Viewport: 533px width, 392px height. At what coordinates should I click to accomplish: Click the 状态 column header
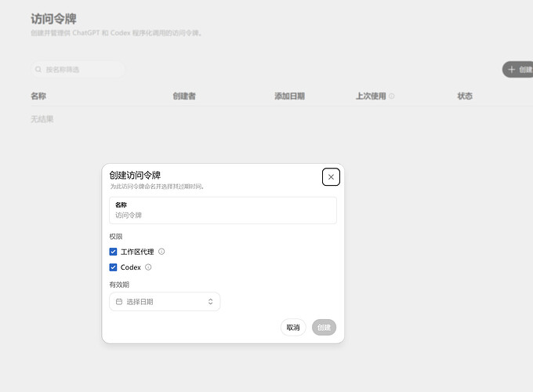pyautogui.click(x=465, y=96)
